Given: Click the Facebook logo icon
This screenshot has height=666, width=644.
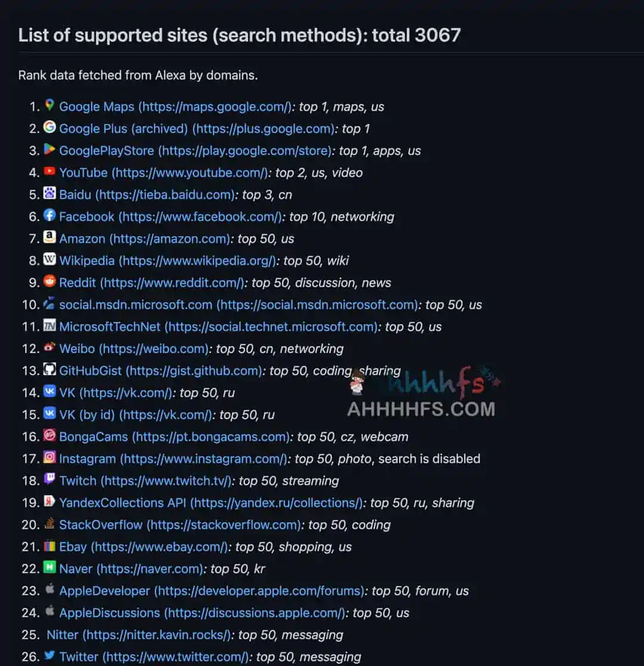Looking at the screenshot, I should tap(49, 216).
